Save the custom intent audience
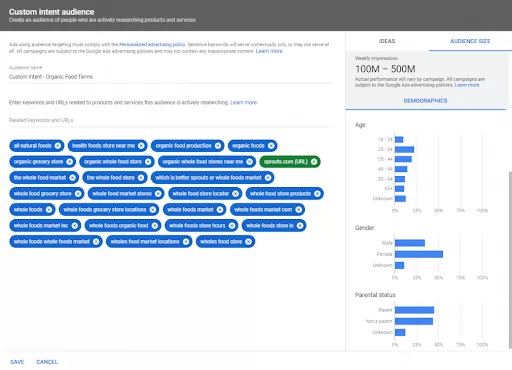This screenshot has width=512, height=370. click(17, 362)
